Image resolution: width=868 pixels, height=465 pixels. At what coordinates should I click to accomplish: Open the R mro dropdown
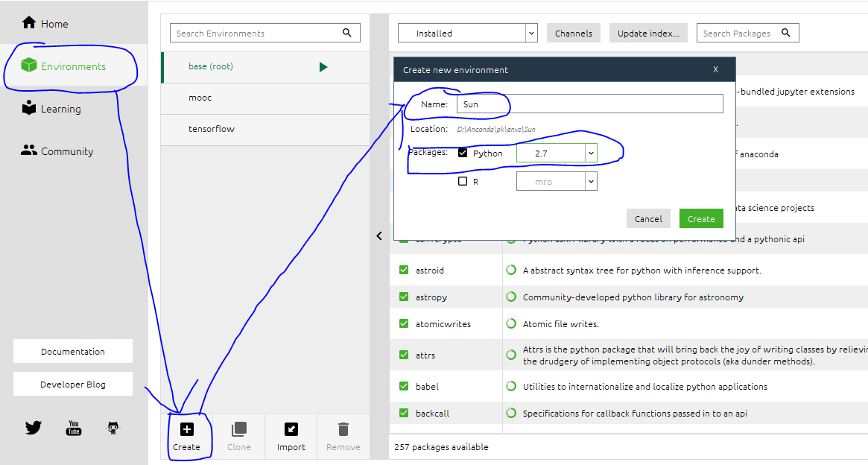[557, 182]
